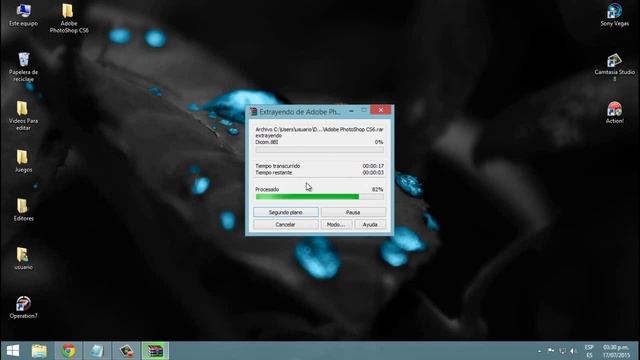Click the Tiempo restante label
Image resolution: width=640 pixels, height=360 pixels.
click(x=273, y=173)
